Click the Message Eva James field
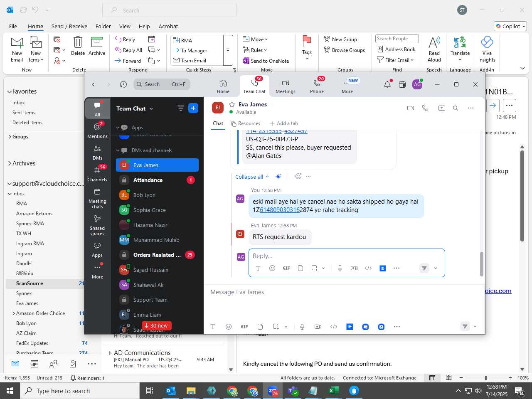This screenshot has width=532, height=399. pos(344,292)
